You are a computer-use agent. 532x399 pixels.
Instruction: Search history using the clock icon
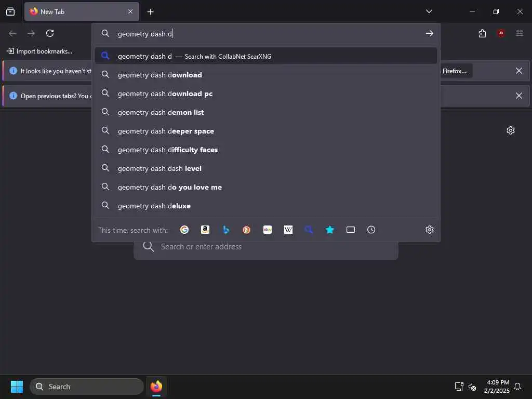click(x=371, y=230)
